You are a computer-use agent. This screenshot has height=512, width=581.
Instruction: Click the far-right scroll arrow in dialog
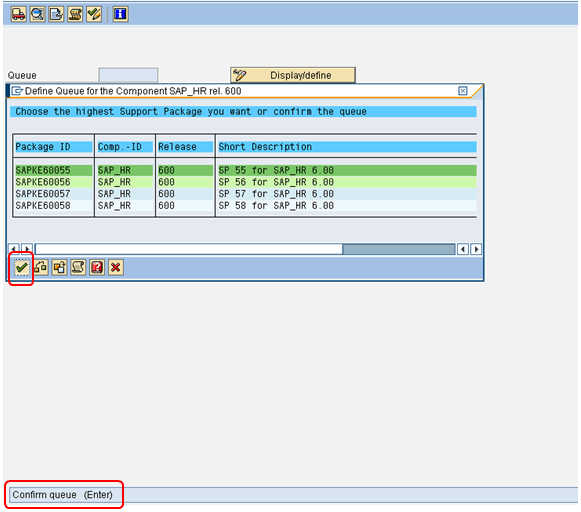coord(477,249)
